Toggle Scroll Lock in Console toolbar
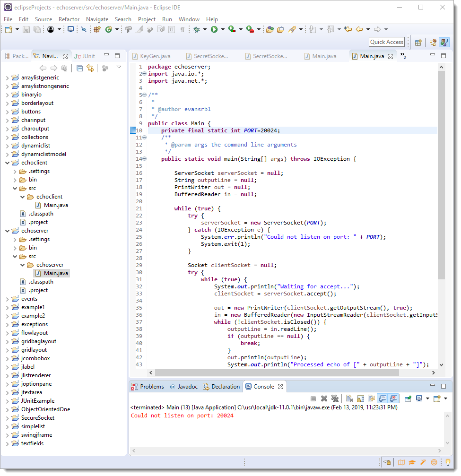The height and width of the screenshot is (476, 461). click(x=360, y=398)
